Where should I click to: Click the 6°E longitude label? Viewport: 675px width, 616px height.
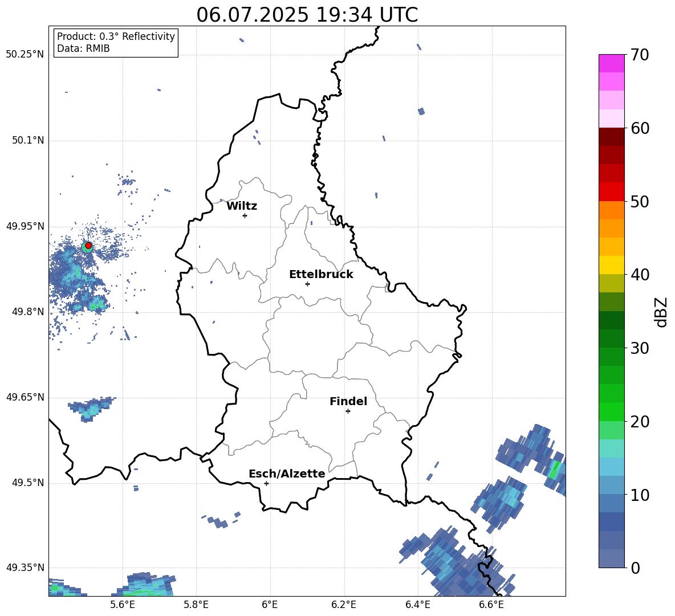tap(270, 605)
